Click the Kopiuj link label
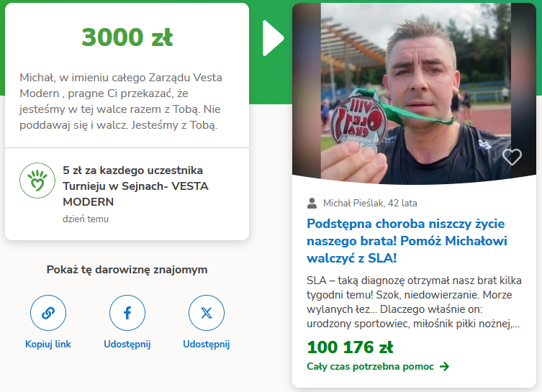This screenshot has width=542, height=392. [x=48, y=344]
